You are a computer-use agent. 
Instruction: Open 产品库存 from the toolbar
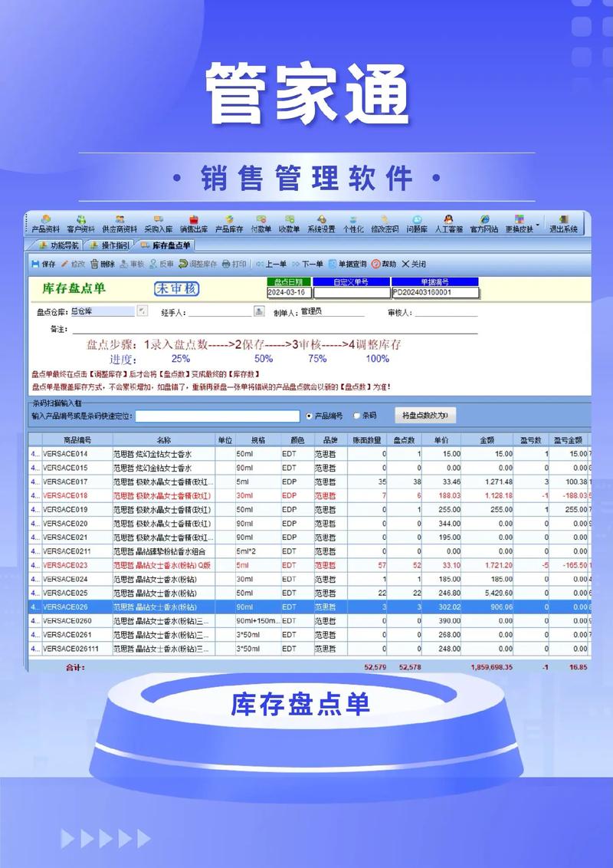coord(229,224)
